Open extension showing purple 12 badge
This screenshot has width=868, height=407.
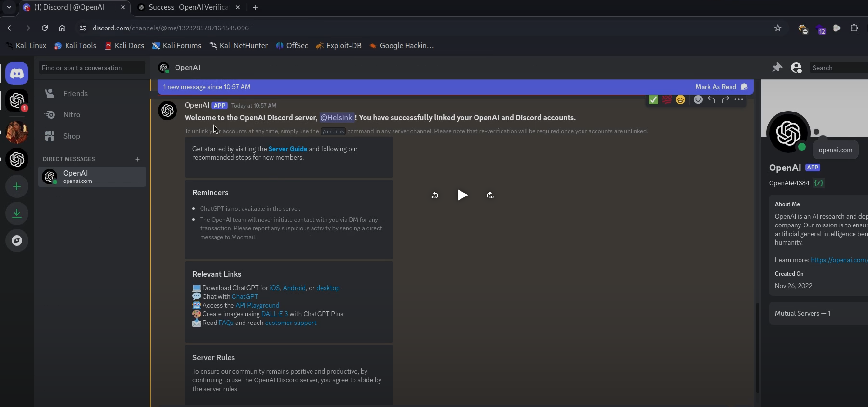pos(820,29)
